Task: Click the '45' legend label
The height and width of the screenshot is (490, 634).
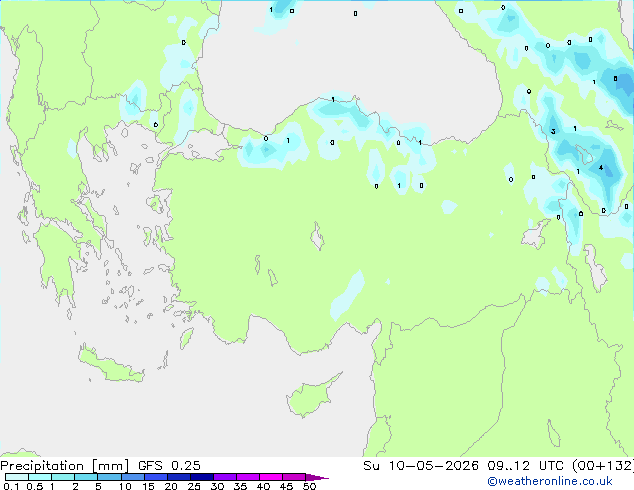Action: (286, 486)
